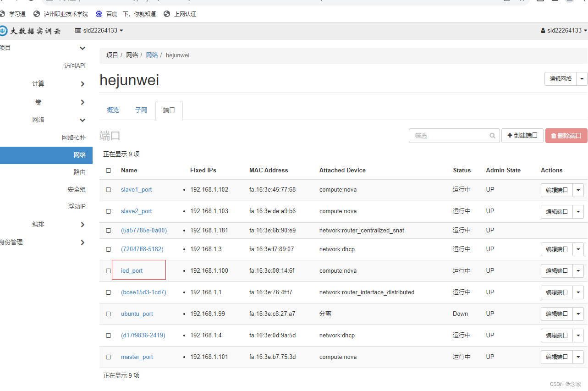The image size is (588, 391).
Task: Click the 创建端口 button
Action: tap(522, 136)
